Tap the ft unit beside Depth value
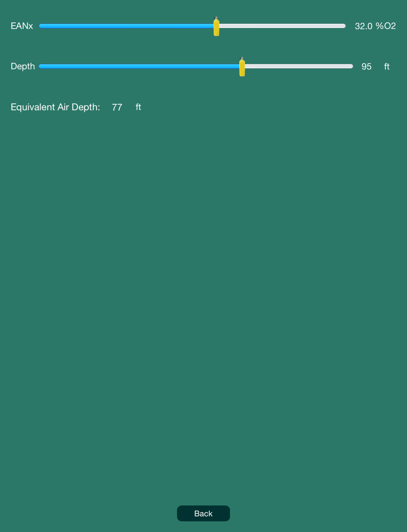Viewport: 407px width, 532px height. pyautogui.click(x=387, y=66)
